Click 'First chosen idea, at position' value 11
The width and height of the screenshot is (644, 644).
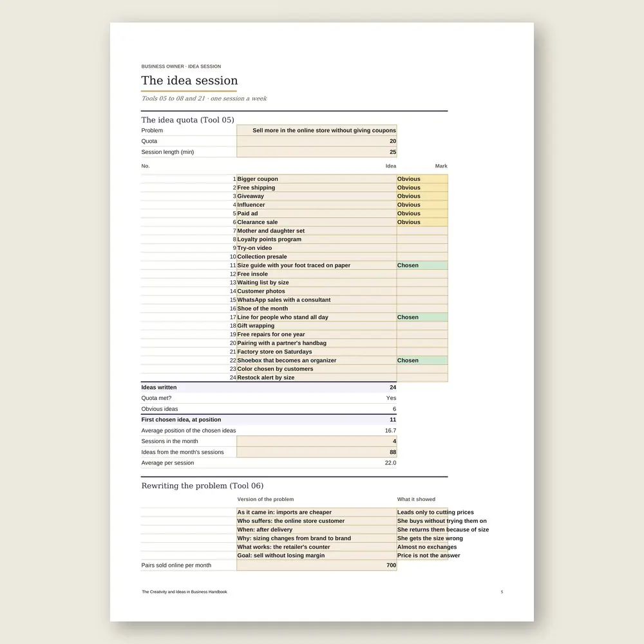pyautogui.click(x=393, y=420)
